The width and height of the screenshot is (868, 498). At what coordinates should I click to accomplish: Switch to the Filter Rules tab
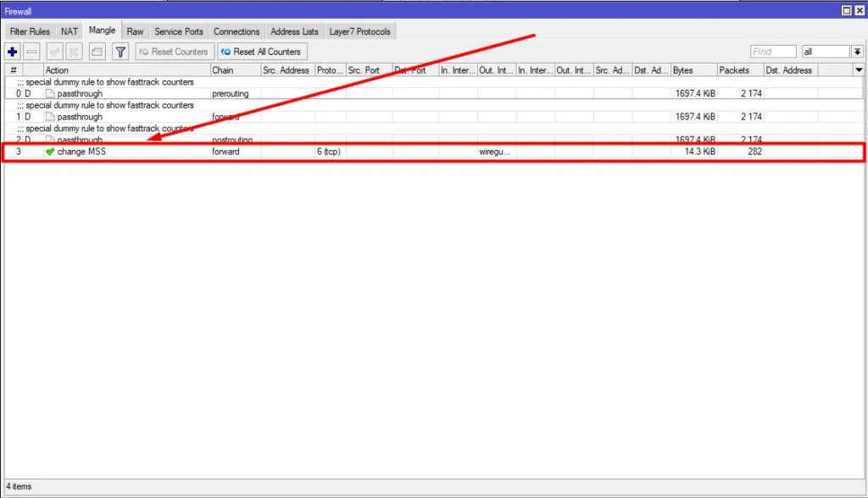click(30, 31)
